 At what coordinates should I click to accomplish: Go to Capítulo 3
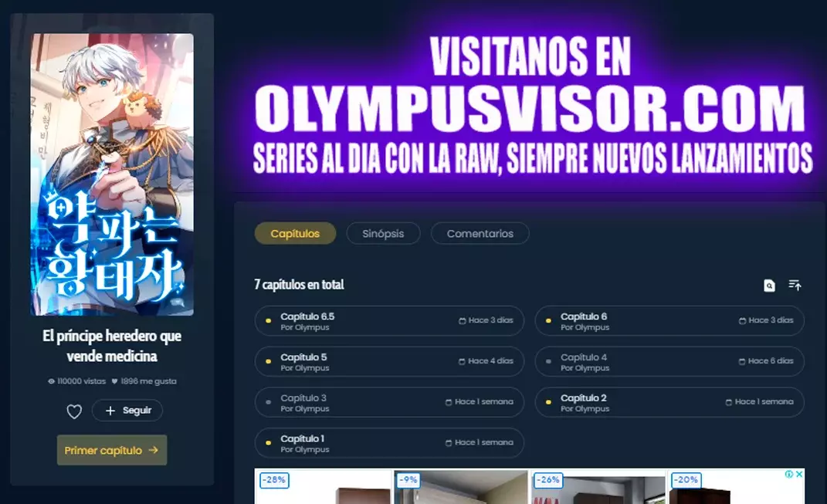pos(389,402)
